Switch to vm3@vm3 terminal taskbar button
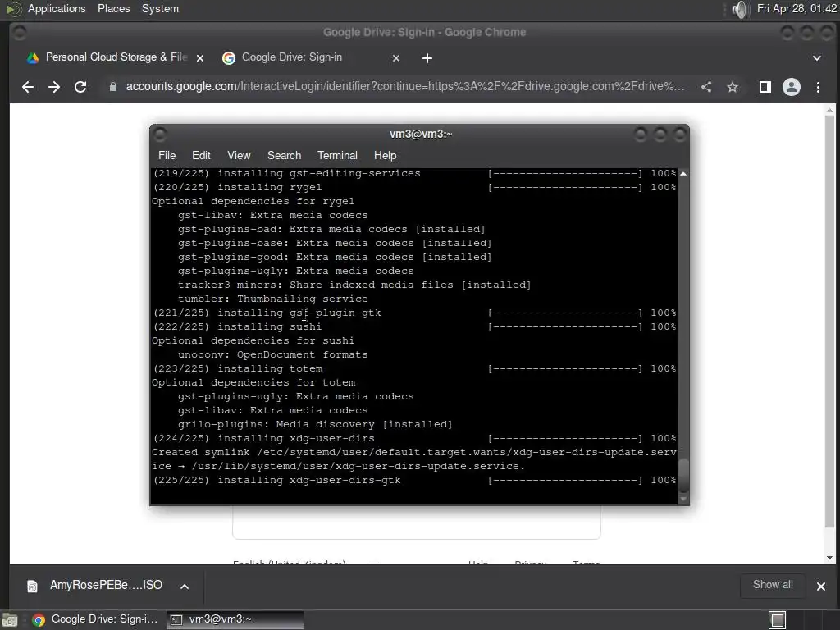The image size is (840, 630). tap(235, 619)
